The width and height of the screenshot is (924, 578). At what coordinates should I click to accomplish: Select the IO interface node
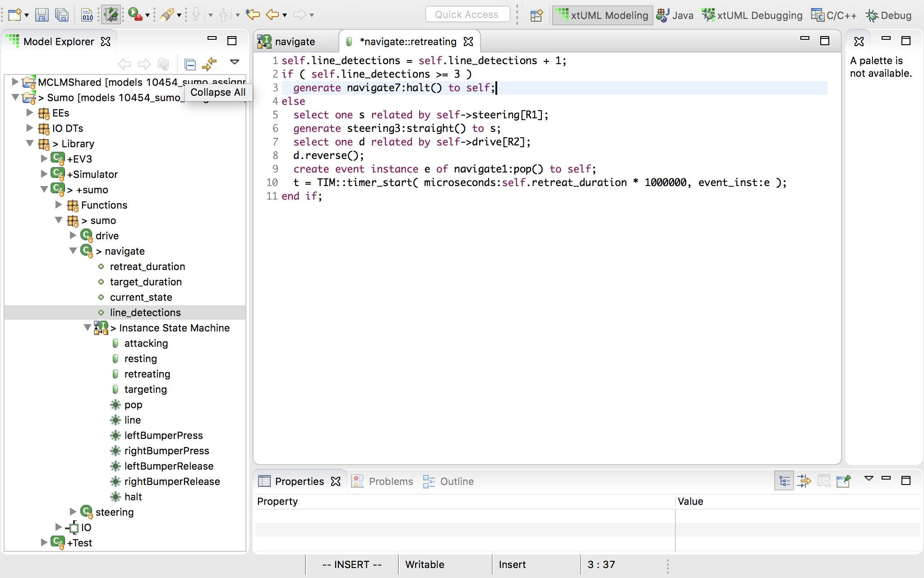(x=86, y=527)
